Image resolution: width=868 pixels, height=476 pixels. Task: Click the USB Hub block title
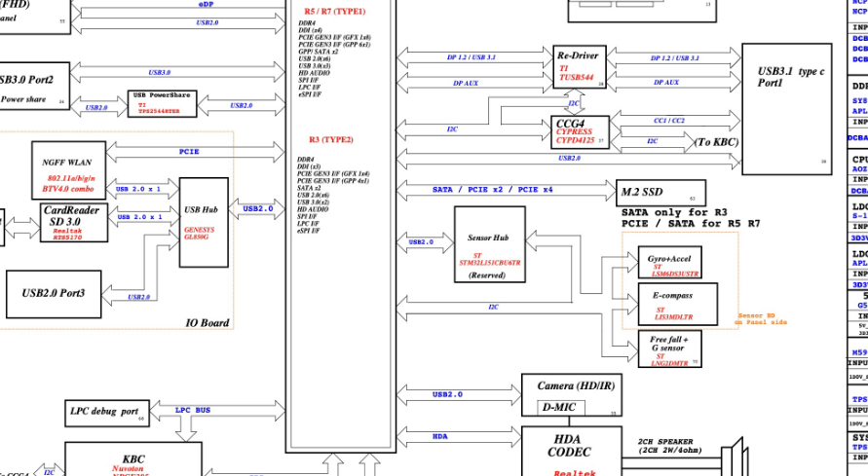pyautogui.click(x=201, y=210)
